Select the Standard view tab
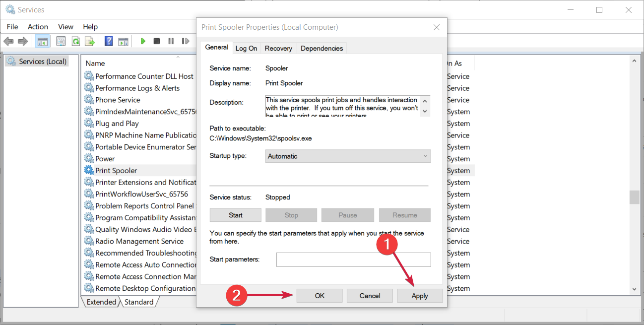The height and width of the screenshot is (325, 644). click(x=139, y=302)
